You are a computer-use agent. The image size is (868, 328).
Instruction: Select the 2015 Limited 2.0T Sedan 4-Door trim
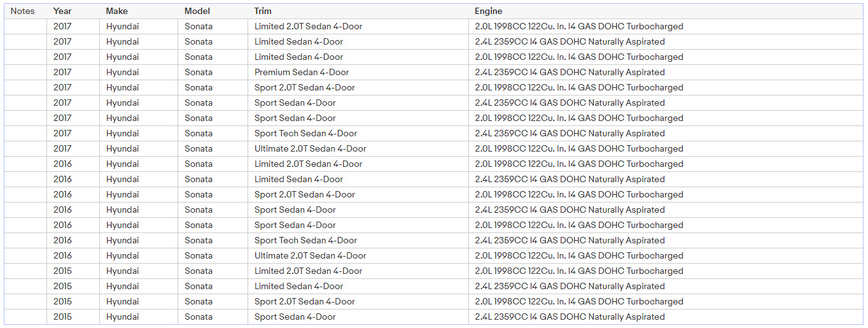pyautogui.click(x=309, y=271)
